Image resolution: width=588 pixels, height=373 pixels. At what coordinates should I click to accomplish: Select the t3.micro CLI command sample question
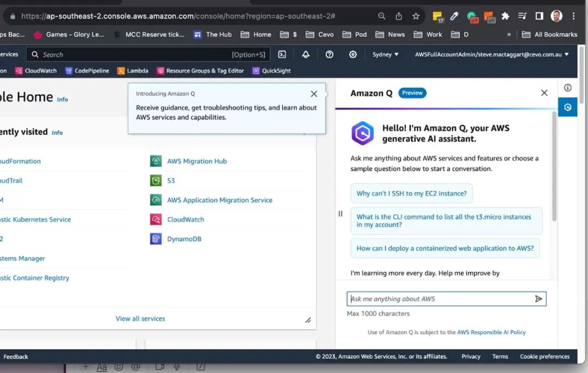(x=446, y=221)
